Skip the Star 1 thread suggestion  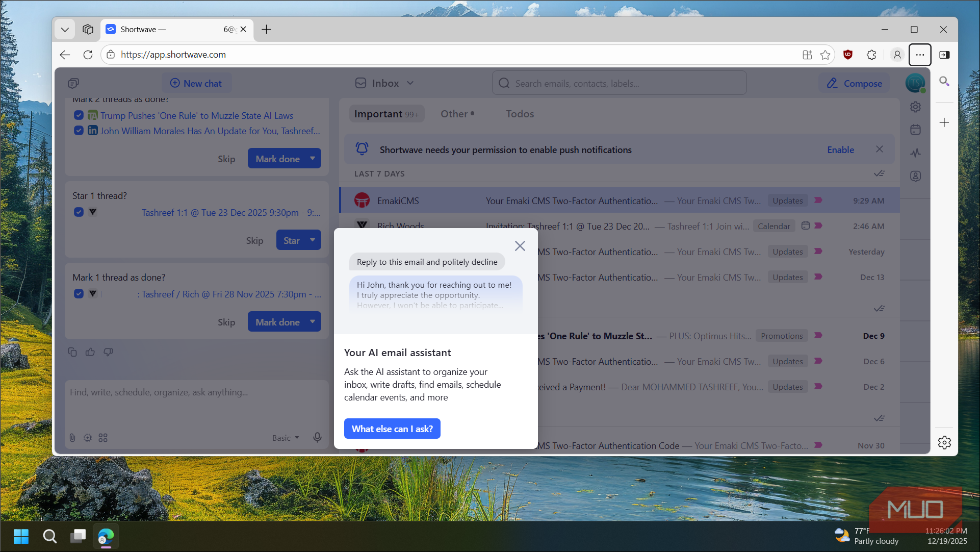254,240
